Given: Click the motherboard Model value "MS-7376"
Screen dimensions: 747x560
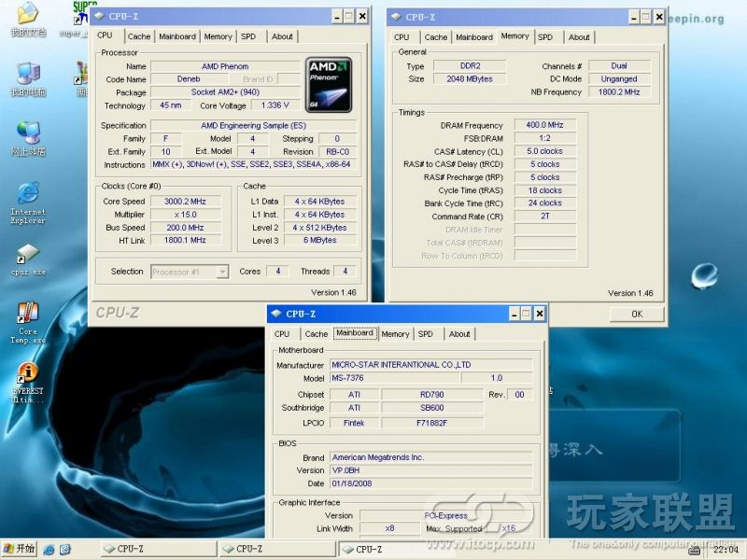Looking at the screenshot, I should click(395, 378).
